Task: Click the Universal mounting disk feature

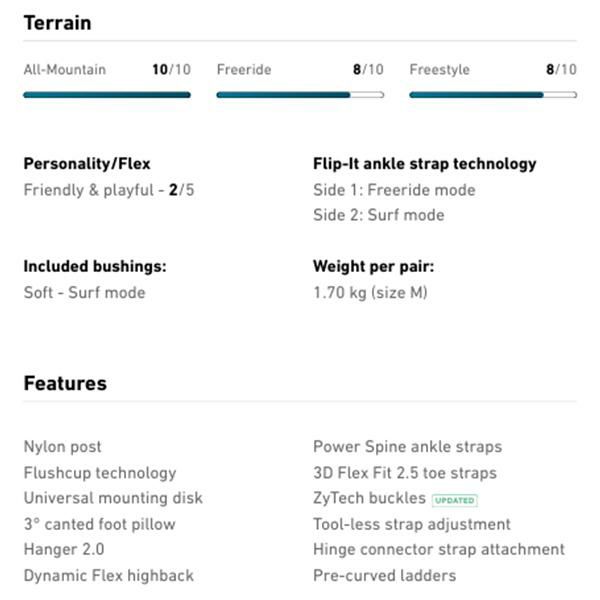Action: point(113,498)
